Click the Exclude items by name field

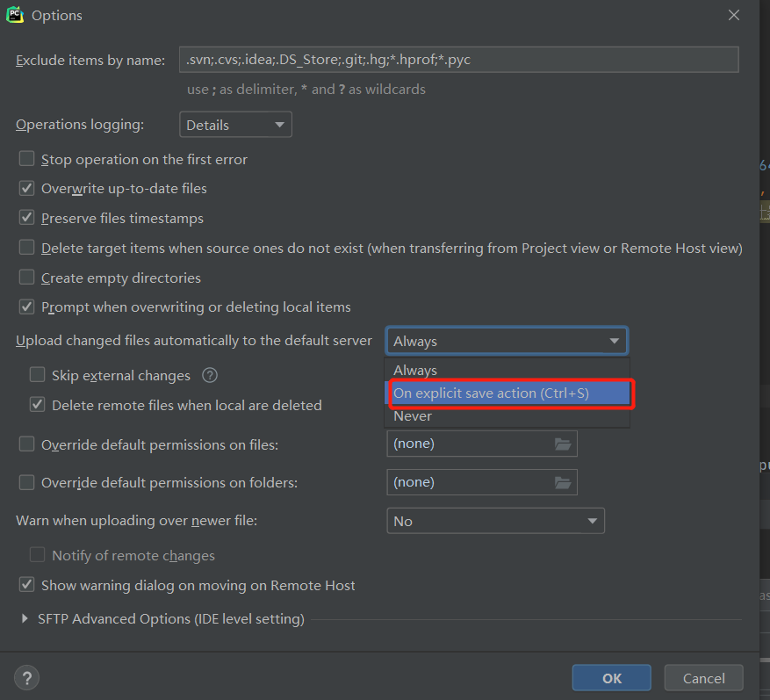(458, 60)
